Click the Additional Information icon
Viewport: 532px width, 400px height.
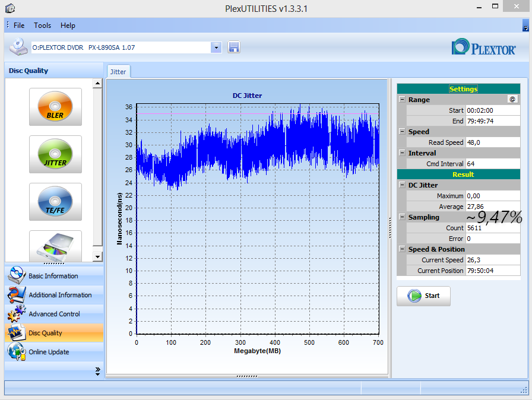(16, 294)
